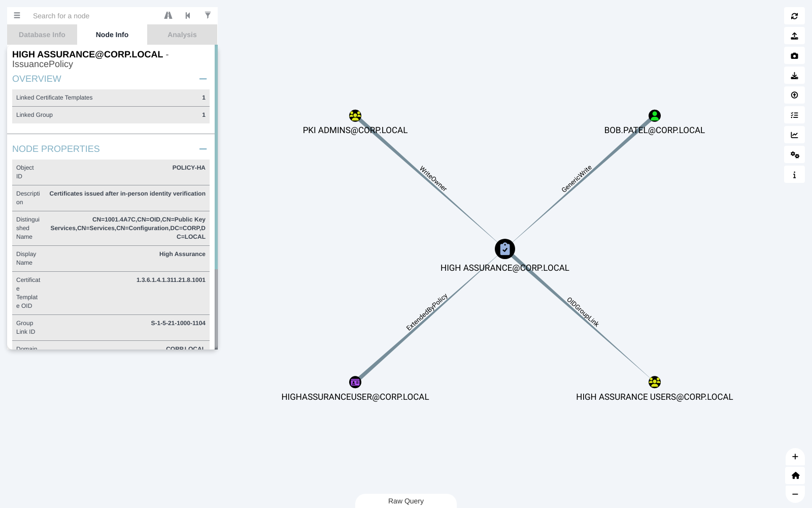
Task: Click the 1.3.6.1.4.1.311.21.8.1001 OID value
Action: click(171, 280)
